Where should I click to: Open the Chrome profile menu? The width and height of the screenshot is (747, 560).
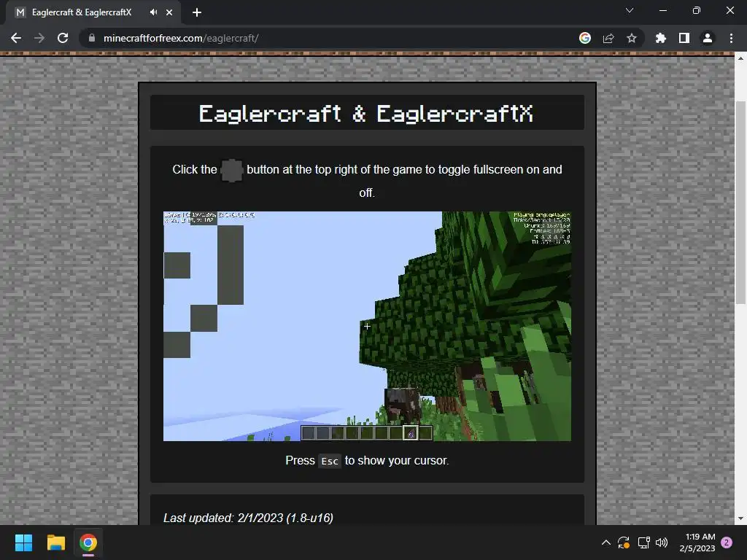tap(708, 38)
